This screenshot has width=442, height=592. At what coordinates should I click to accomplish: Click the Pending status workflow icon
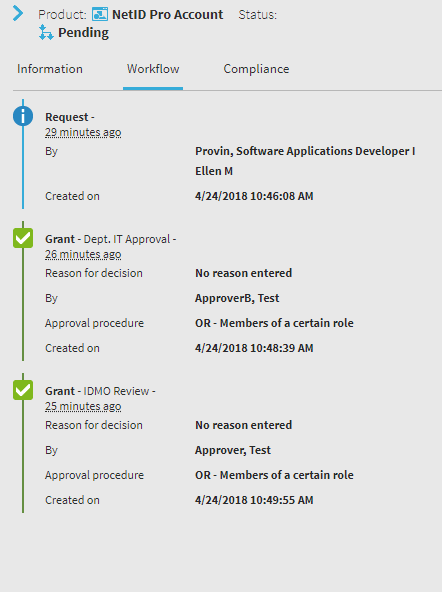[x=46, y=32]
